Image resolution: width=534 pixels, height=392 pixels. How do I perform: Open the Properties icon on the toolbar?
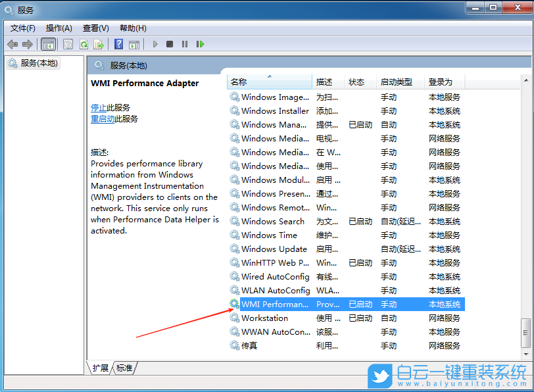pyautogui.click(x=67, y=44)
